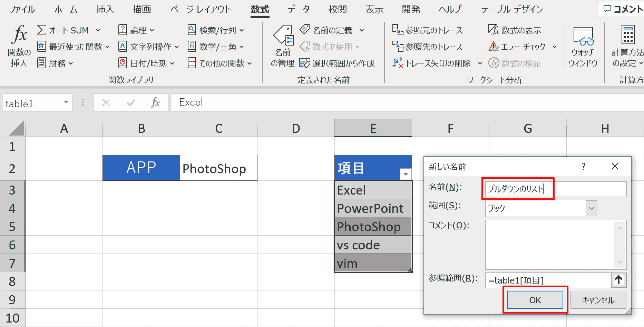The image size is (644, 327).
Task: Click the formula bar showing Excel
Action: (x=407, y=102)
